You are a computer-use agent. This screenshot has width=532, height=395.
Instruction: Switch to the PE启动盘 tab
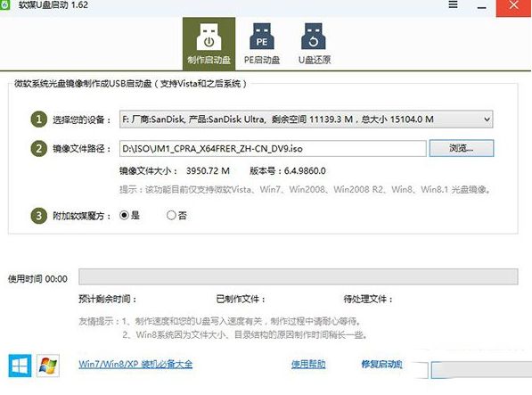pyautogui.click(x=262, y=44)
